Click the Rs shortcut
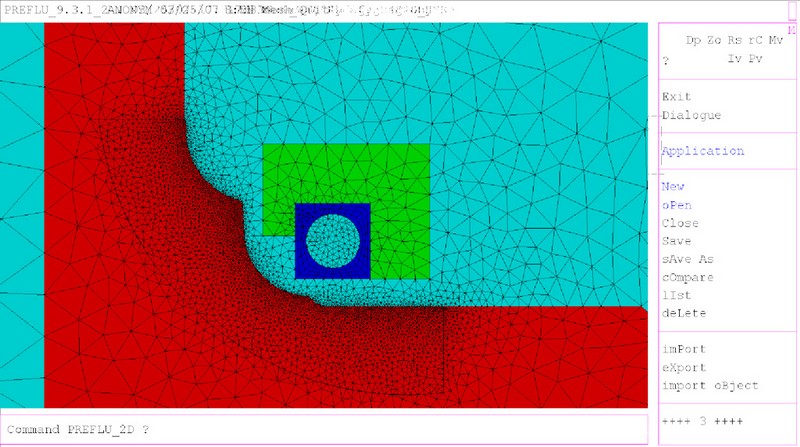Image resolution: width=800 pixels, height=447 pixels. (x=735, y=40)
